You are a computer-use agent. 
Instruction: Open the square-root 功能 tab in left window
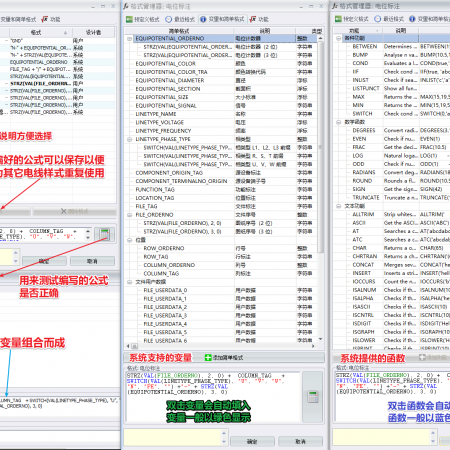click(x=51, y=19)
